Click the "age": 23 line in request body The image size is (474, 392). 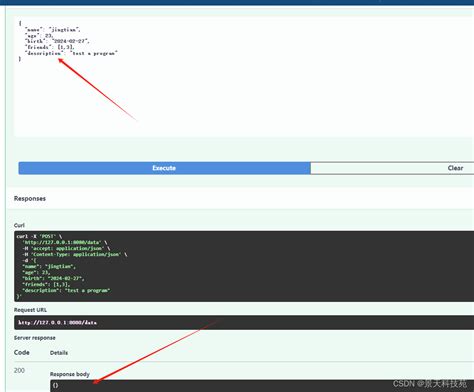click(x=39, y=35)
